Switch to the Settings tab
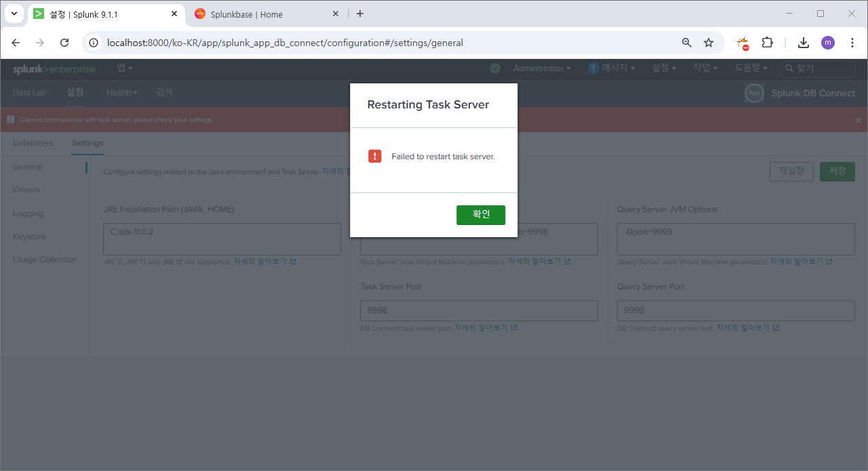868x471 pixels. coord(87,143)
